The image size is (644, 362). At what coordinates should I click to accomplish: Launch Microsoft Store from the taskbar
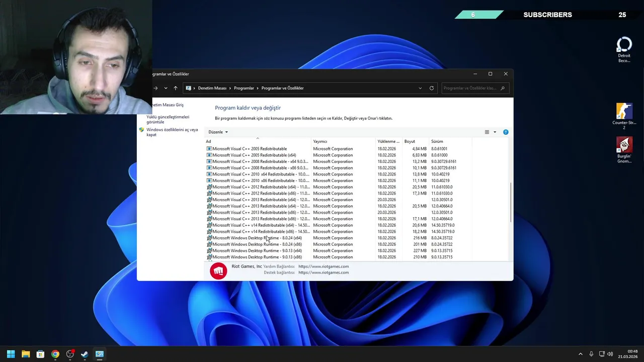[x=40, y=354]
